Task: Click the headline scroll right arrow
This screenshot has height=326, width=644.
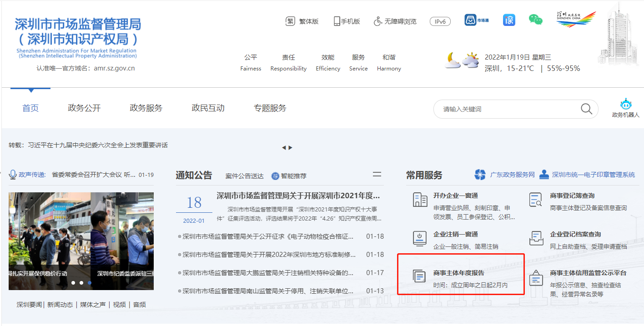Action: (x=291, y=147)
